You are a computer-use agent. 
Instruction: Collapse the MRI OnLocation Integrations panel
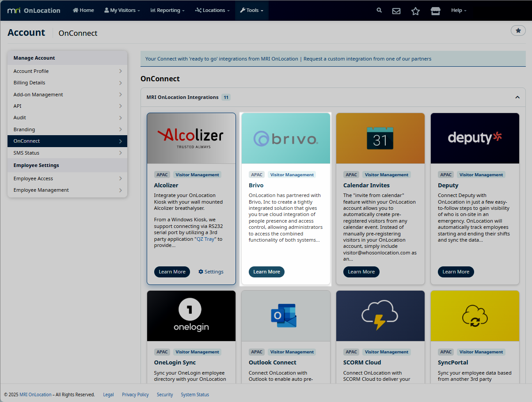coord(517,97)
